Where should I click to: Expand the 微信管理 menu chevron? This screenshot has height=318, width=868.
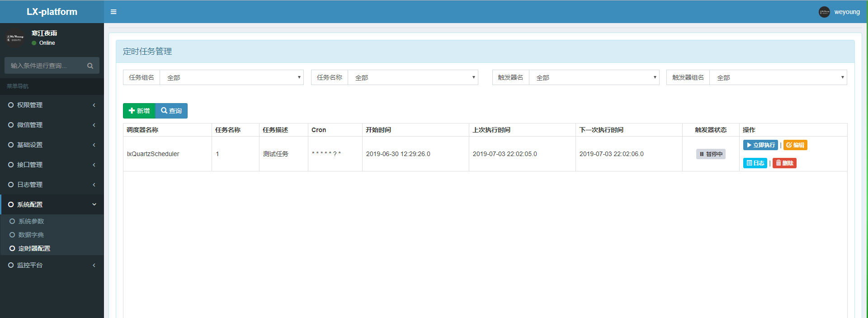94,125
